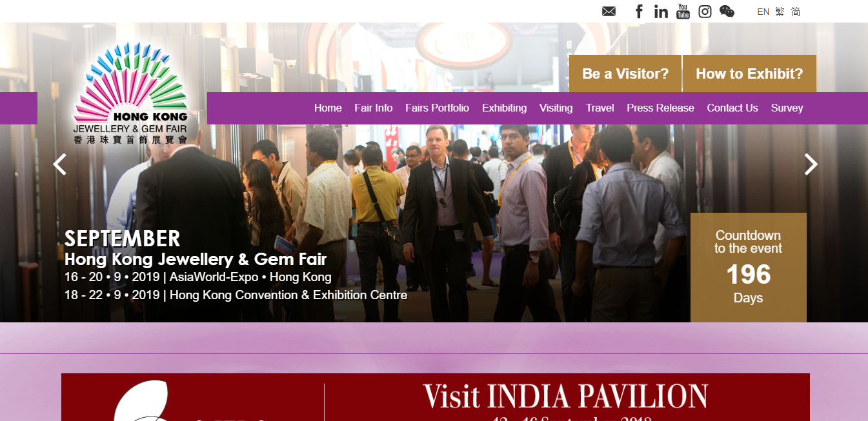Advance slideshow with right arrow
The width and height of the screenshot is (868, 421).
(x=811, y=164)
